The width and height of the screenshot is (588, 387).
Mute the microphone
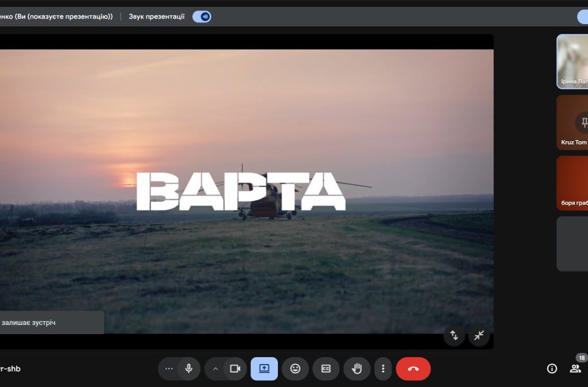(x=189, y=369)
